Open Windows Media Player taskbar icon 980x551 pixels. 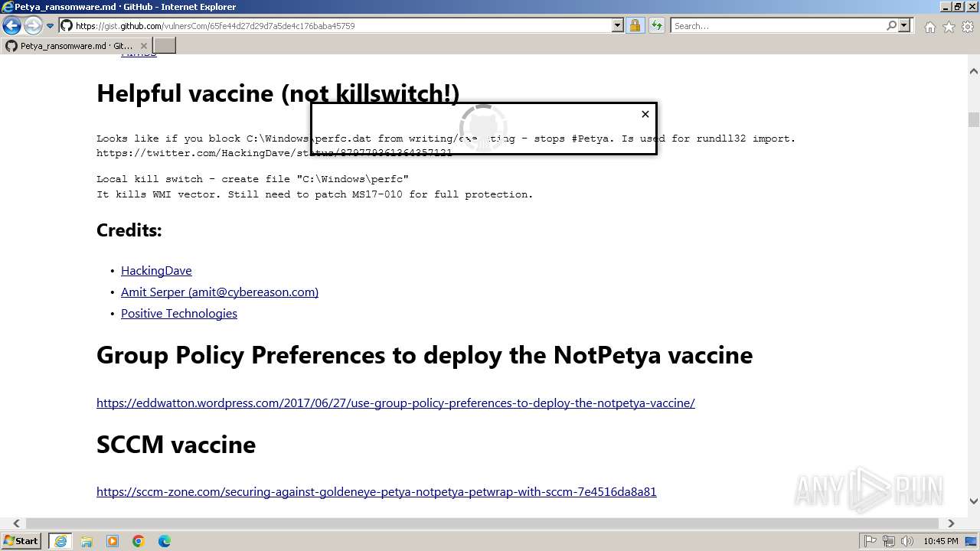[x=113, y=541]
